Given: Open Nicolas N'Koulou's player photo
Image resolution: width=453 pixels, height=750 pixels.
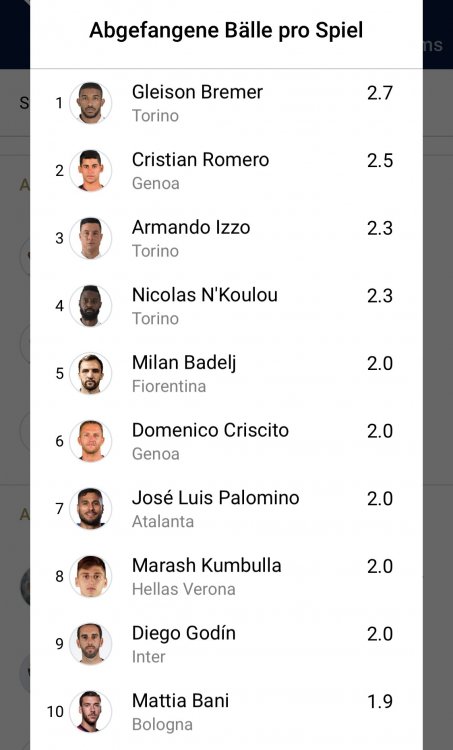Looking at the screenshot, I should point(90,306).
